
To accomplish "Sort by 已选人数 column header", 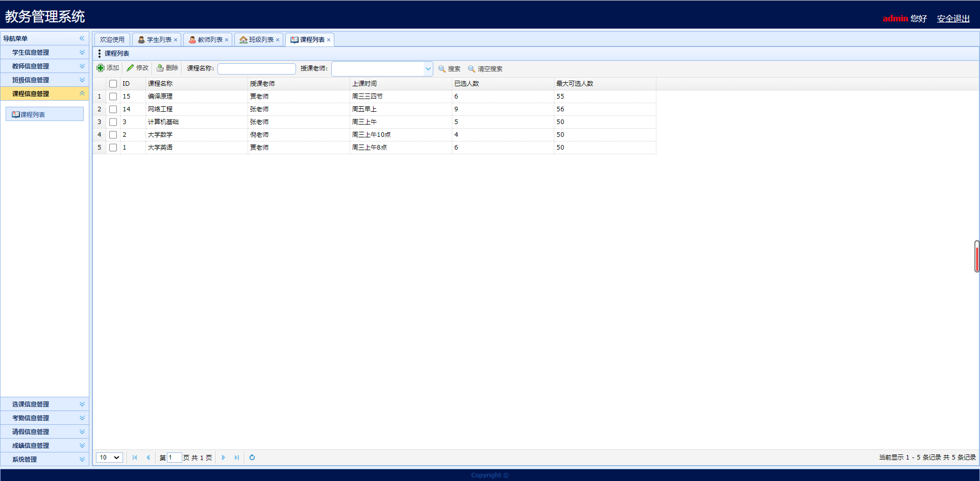I will coord(503,84).
